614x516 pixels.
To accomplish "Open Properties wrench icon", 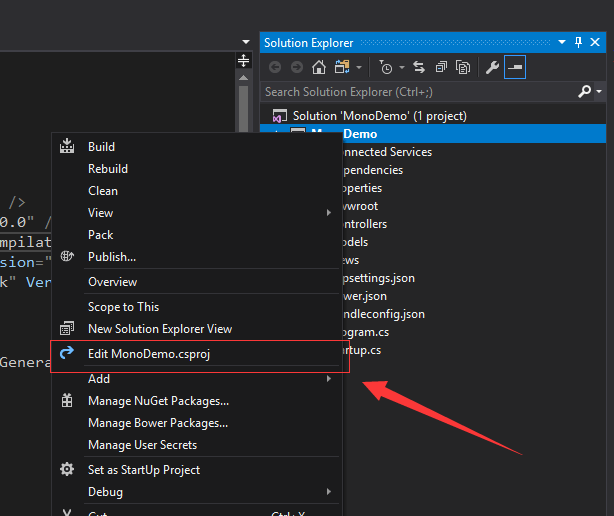I will (492, 67).
